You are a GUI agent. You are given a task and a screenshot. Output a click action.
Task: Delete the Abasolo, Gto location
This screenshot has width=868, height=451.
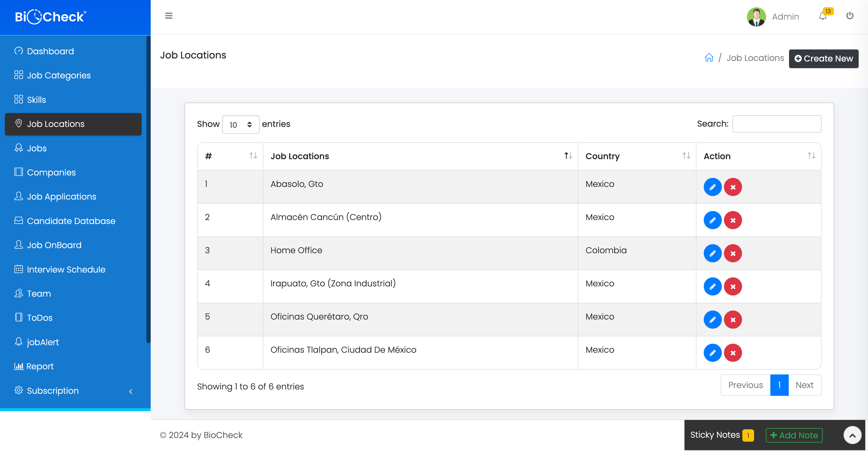click(733, 187)
